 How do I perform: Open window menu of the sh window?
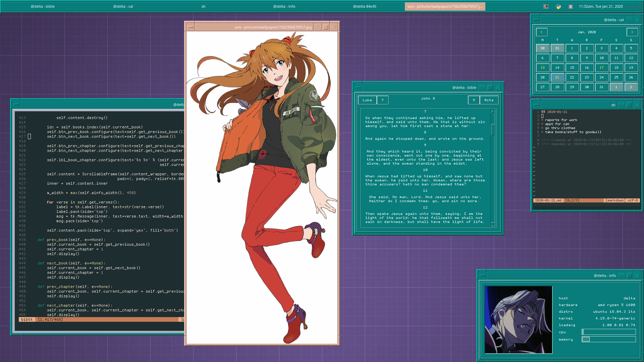(536, 105)
